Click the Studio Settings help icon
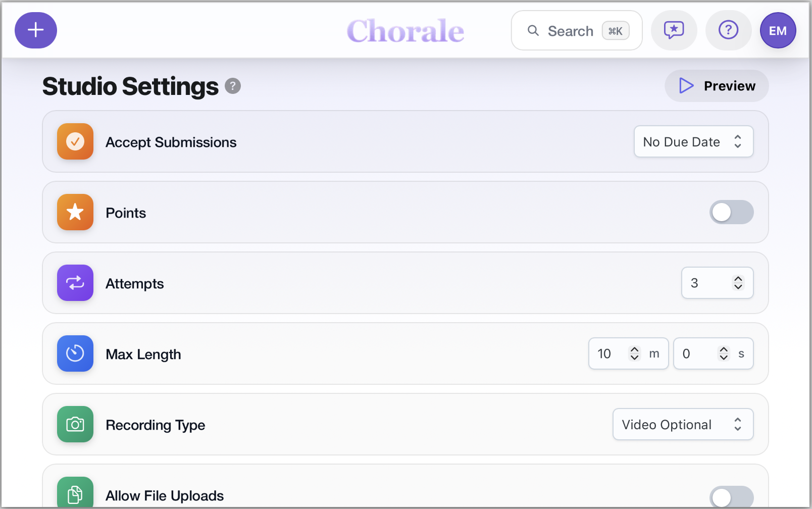This screenshot has width=812, height=509. click(233, 86)
